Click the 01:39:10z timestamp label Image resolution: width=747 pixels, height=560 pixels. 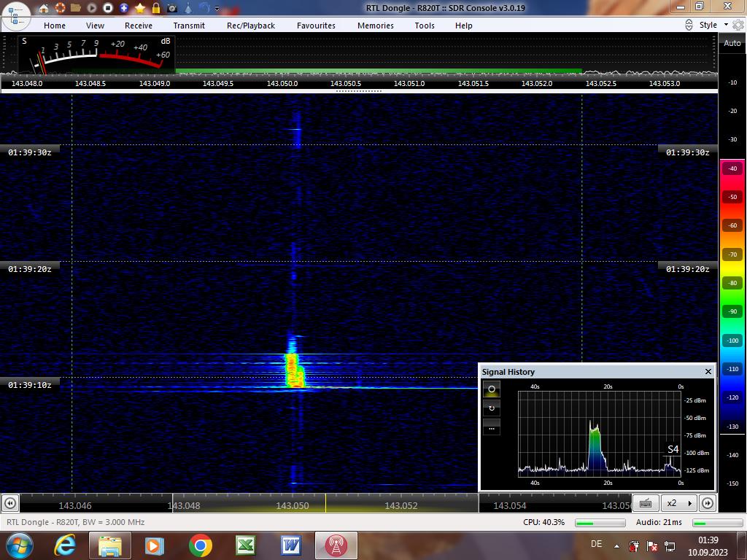[x=29, y=385]
